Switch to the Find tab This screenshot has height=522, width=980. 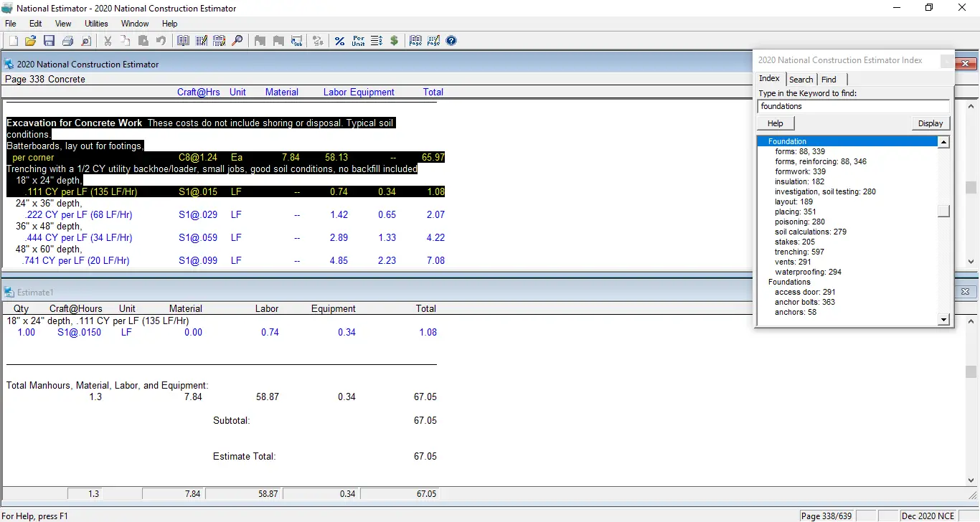829,79
